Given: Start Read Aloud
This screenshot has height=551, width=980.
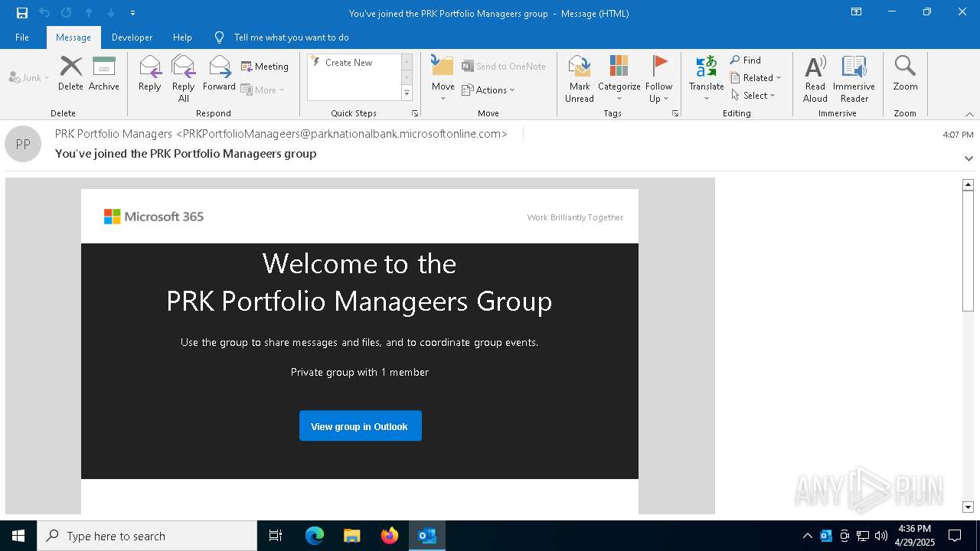Looking at the screenshot, I should [815, 79].
